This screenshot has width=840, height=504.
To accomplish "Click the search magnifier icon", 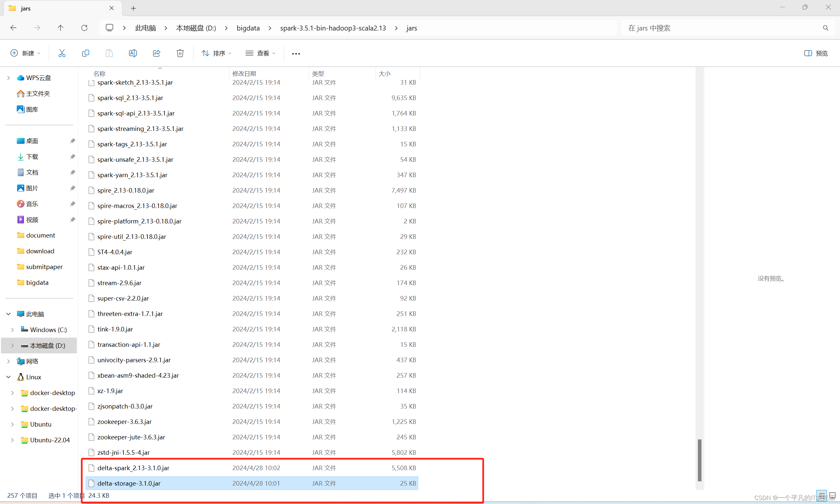I will pyautogui.click(x=826, y=28).
